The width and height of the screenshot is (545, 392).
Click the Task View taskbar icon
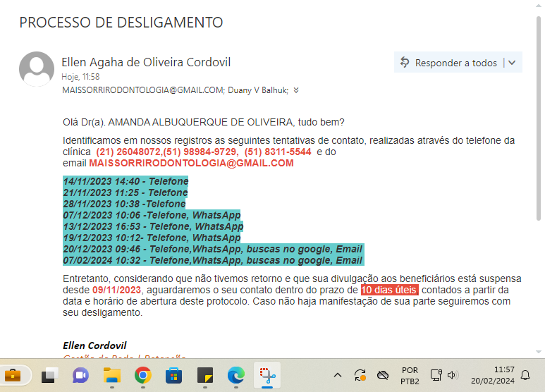click(x=49, y=375)
